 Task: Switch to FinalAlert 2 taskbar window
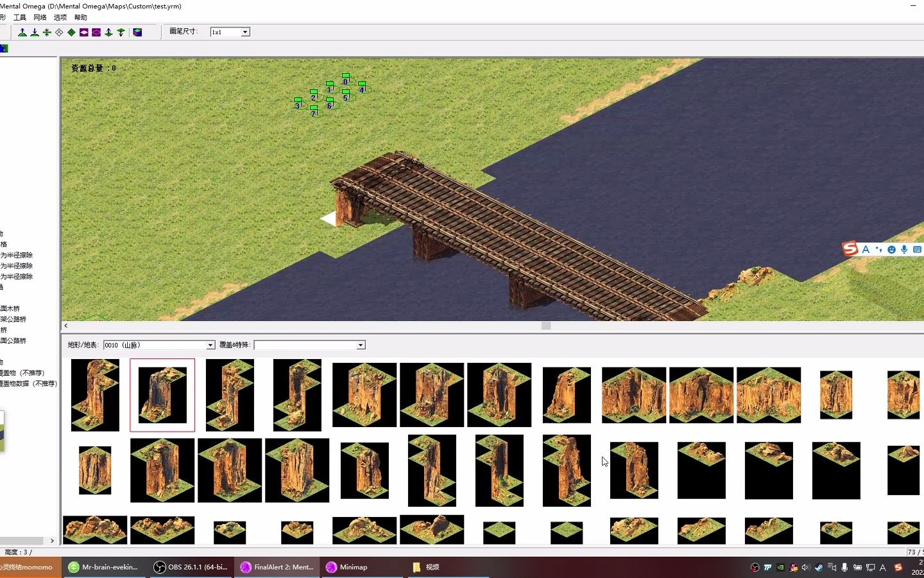coord(277,567)
